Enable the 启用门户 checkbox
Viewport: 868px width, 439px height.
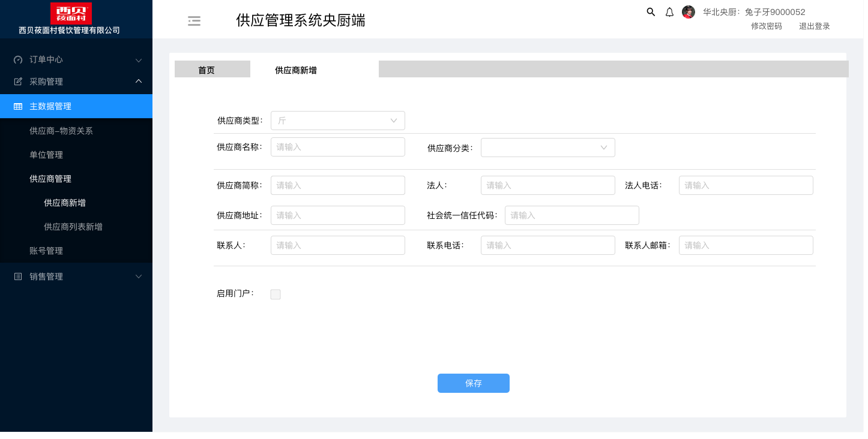(x=276, y=294)
